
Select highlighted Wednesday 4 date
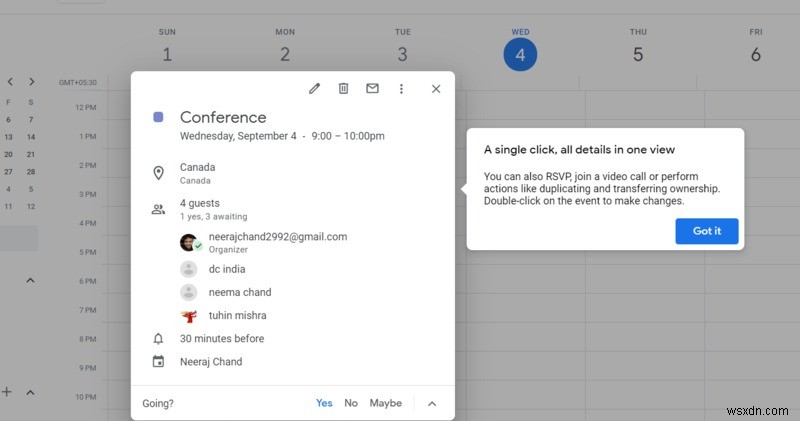click(x=520, y=55)
